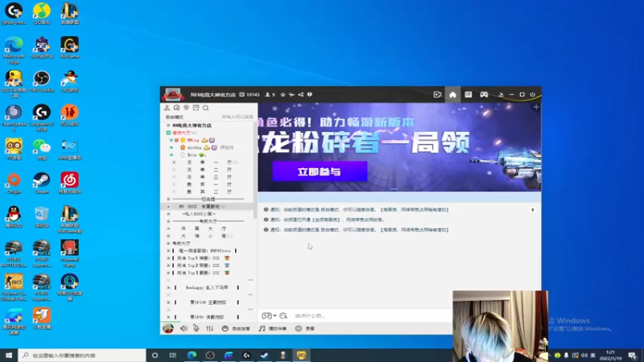This screenshot has width=644, height=362.
Task: Expand the 私人BOSS小窝 channel
Action: pyautogui.click(x=168, y=214)
